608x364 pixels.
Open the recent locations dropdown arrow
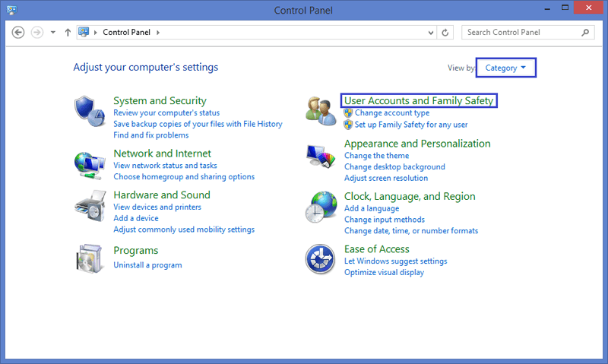53,32
